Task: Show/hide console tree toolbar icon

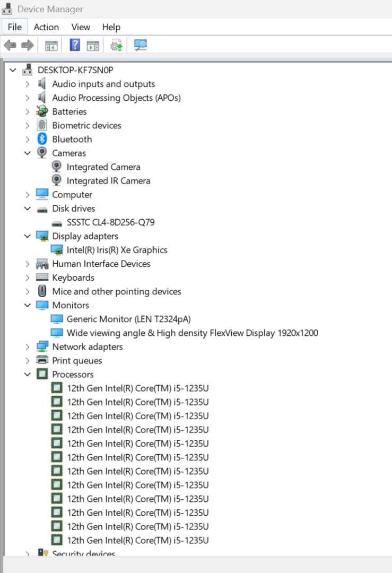Action: [x=51, y=46]
